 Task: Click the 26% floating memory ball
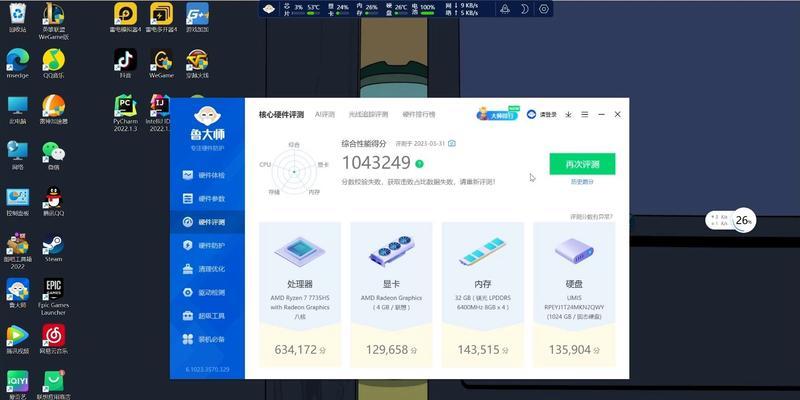coord(743,221)
